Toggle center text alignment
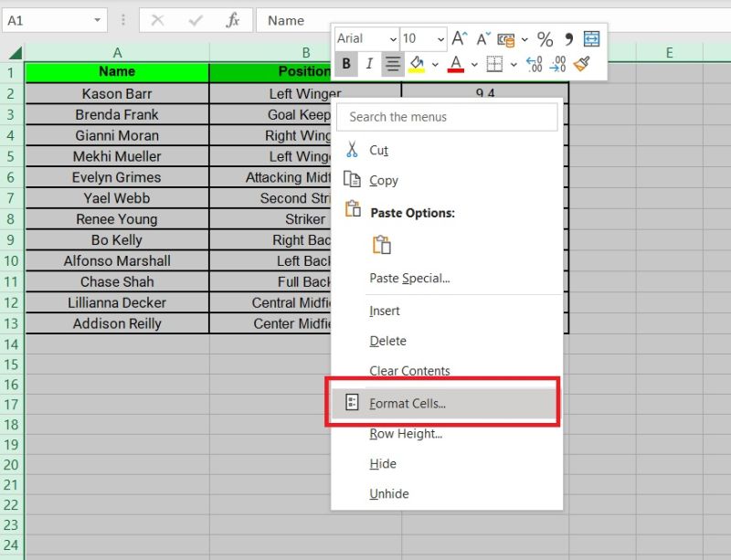The width and height of the screenshot is (731, 560). point(392,64)
